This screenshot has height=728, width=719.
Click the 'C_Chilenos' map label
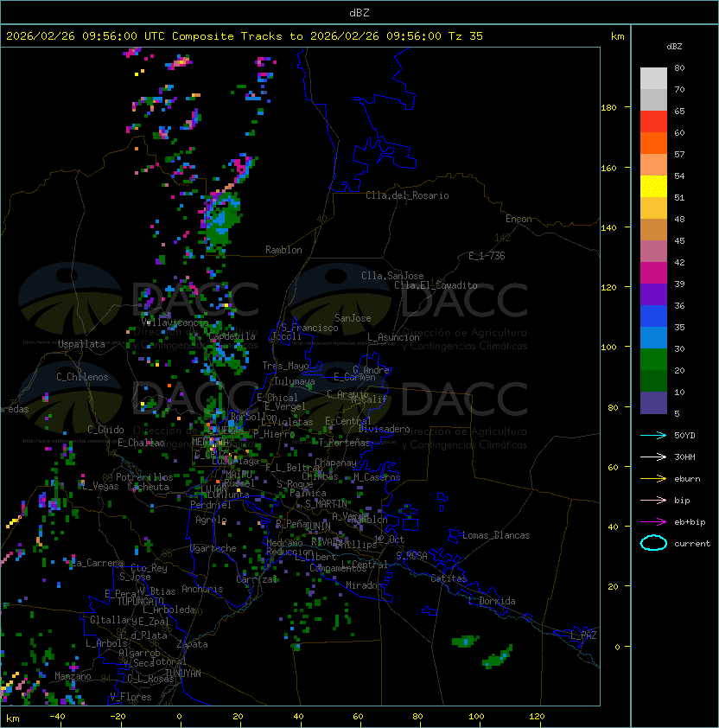82,377
